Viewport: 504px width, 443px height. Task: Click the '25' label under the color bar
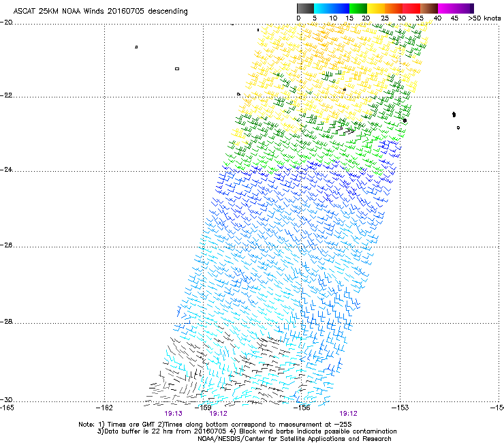pyautogui.click(x=385, y=18)
